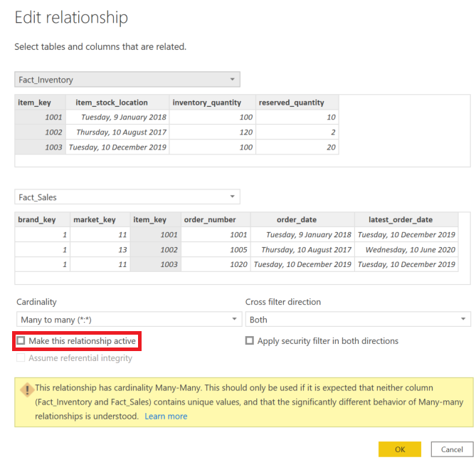Viewport: 476px width, 465px height.
Task: Click Fact_Inventory cell Thursday, 10 August 2017
Action: 117,132
